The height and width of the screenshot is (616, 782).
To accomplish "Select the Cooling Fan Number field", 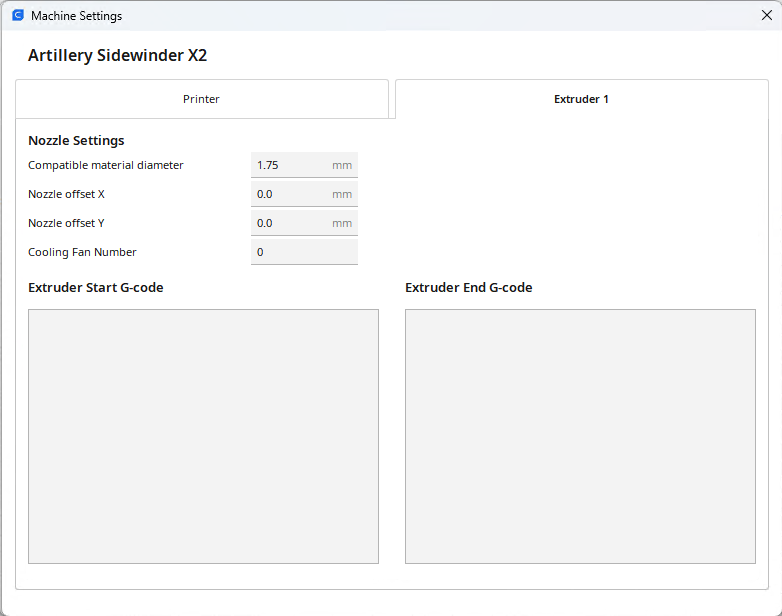I will pyautogui.click(x=303, y=252).
